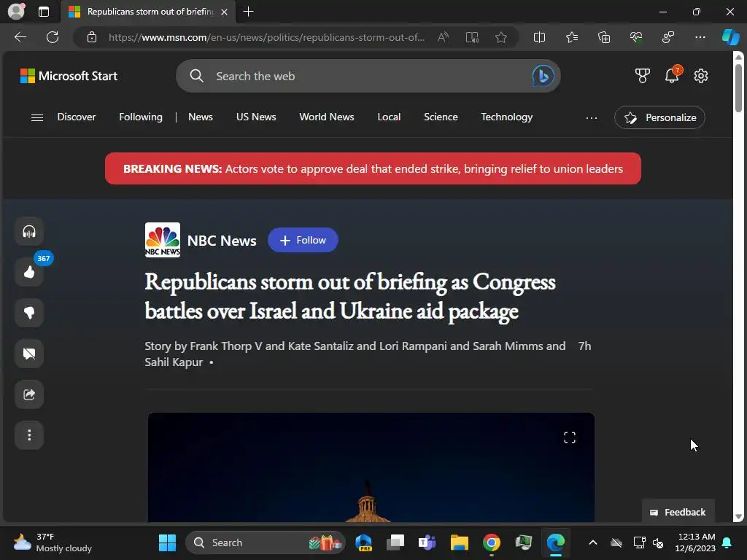This screenshot has width=747, height=560.
Task: View notifications bell with 7 alerts
Action: click(672, 75)
